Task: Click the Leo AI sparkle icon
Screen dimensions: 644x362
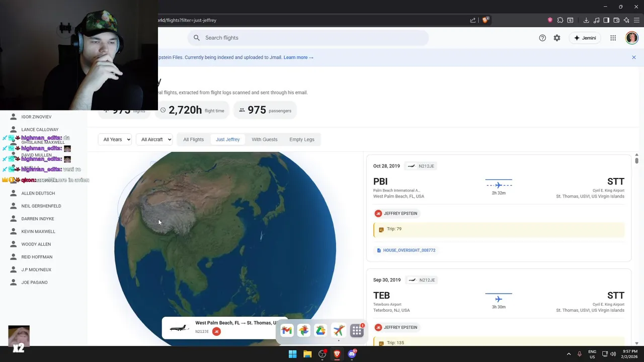Action: [626, 20]
